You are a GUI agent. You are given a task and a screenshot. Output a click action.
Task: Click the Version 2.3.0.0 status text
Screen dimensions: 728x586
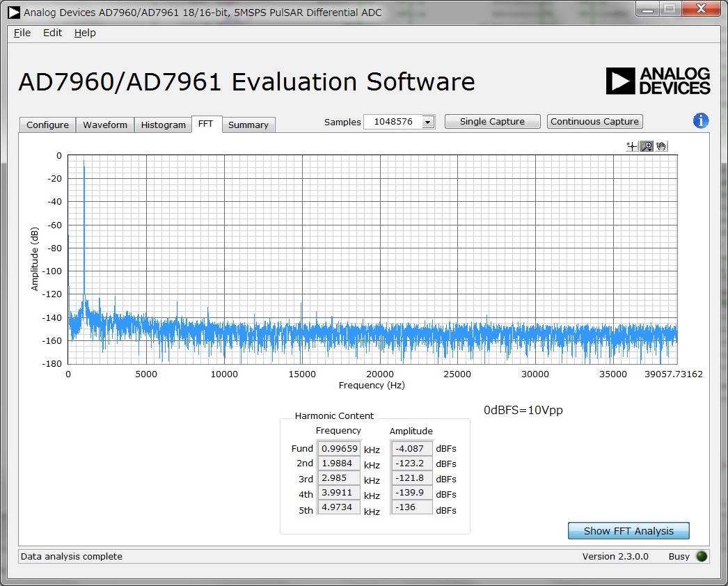[x=615, y=556]
